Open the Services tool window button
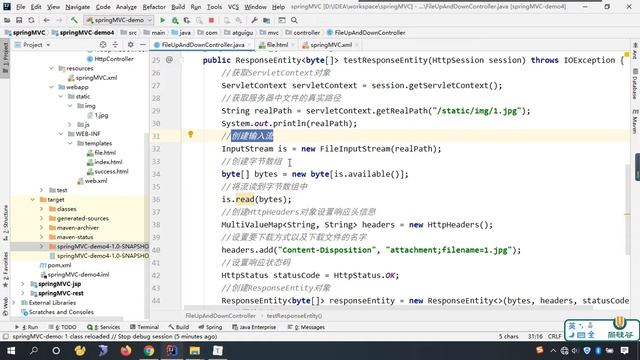 pos(104,327)
